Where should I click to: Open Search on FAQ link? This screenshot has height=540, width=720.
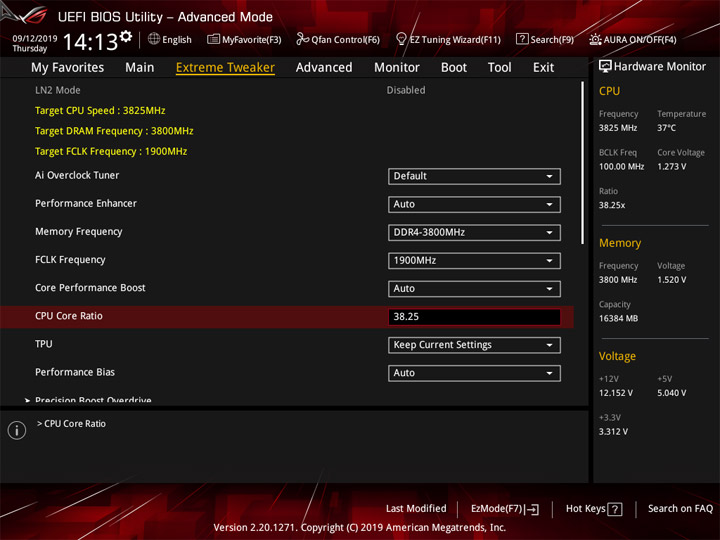point(680,508)
